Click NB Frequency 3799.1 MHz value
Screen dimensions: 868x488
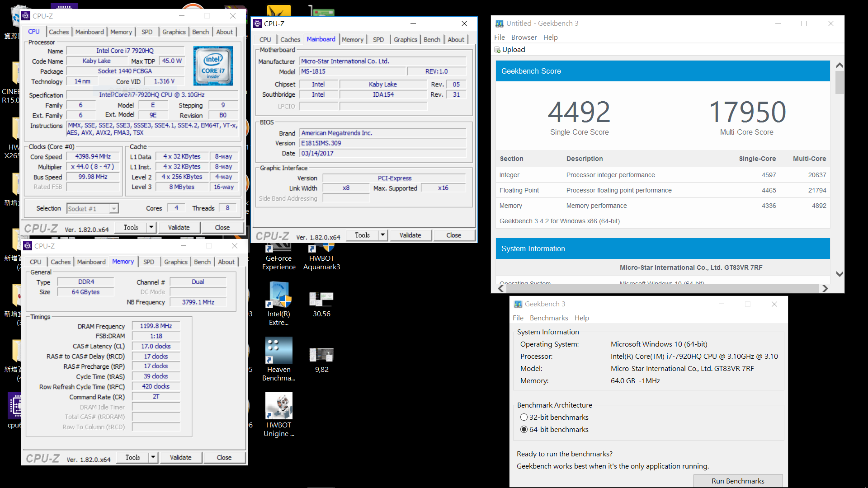coord(198,302)
